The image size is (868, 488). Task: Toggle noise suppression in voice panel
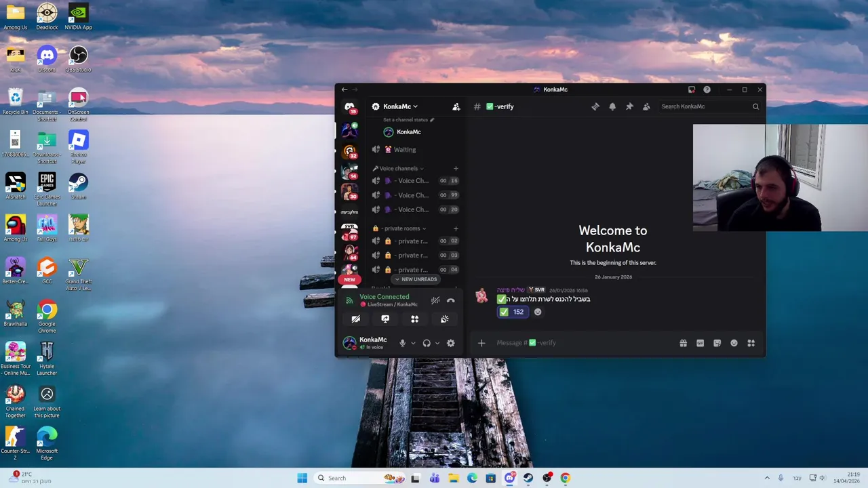click(435, 300)
